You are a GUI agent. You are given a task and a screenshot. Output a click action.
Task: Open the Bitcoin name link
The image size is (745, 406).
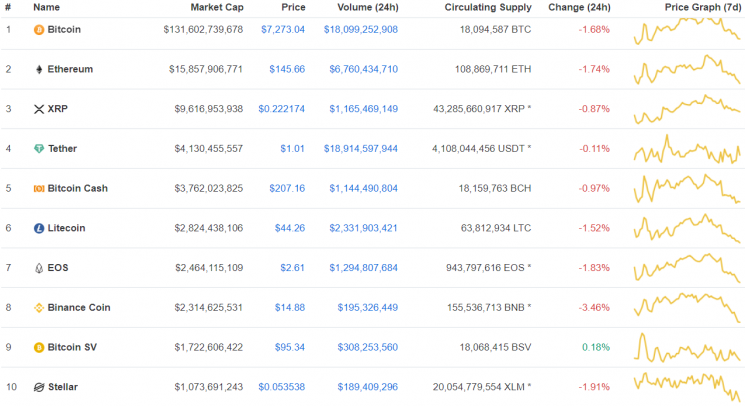64,29
